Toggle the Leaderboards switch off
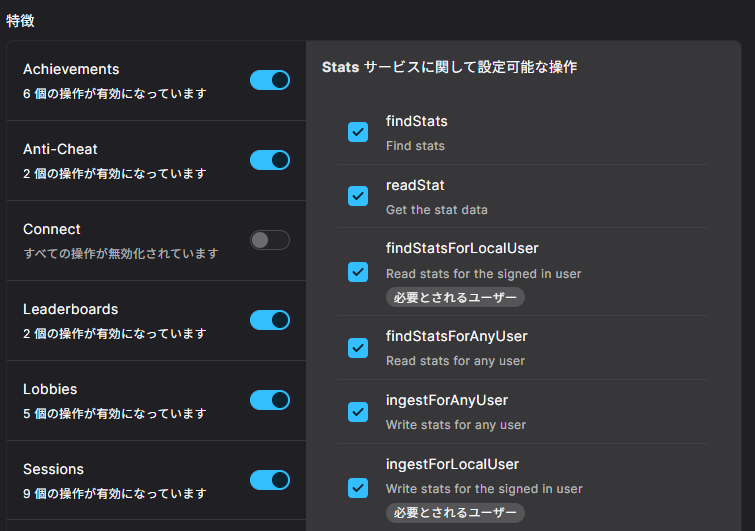 pos(270,320)
